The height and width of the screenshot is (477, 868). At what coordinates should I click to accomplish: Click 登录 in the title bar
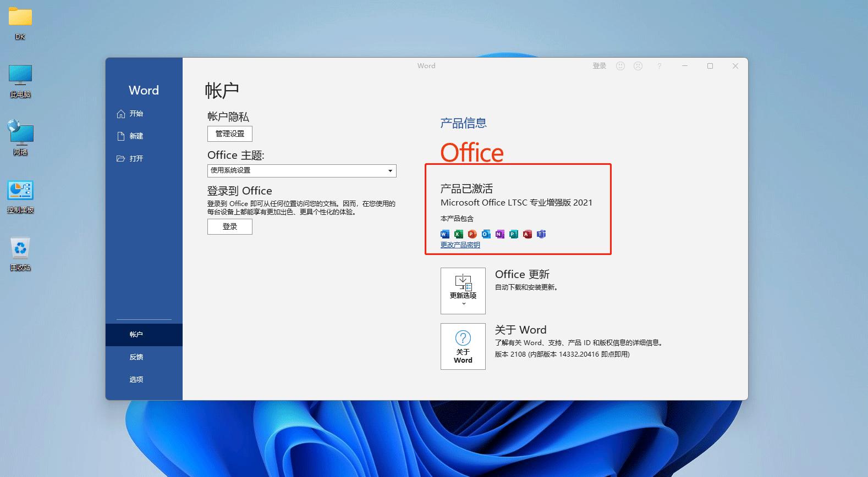(600, 66)
